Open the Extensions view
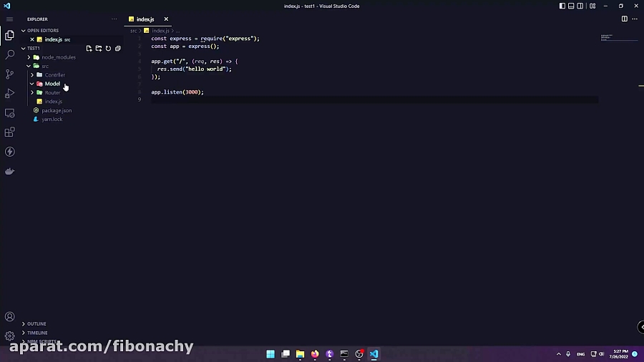This screenshot has height=362, width=644. [x=10, y=132]
